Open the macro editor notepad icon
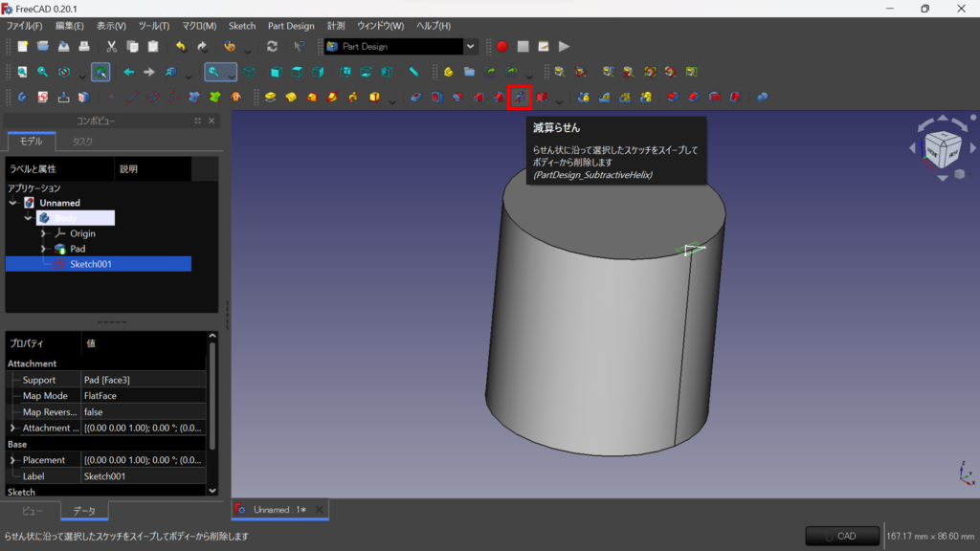This screenshot has width=980, height=551. pyautogui.click(x=544, y=47)
